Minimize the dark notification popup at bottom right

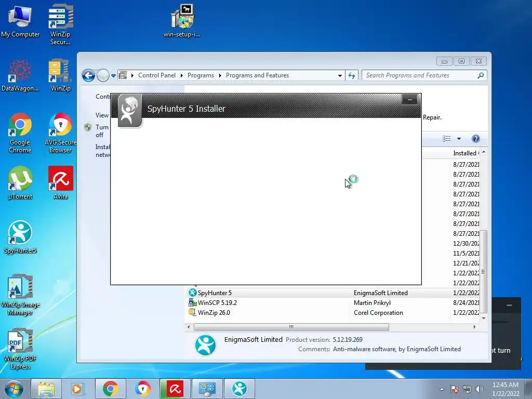point(509,305)
